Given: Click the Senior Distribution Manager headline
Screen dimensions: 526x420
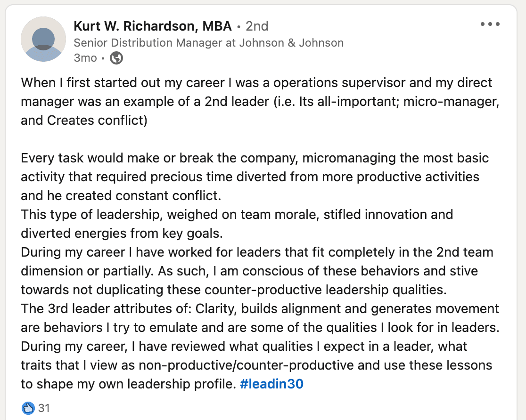Looking at the screenshot, I should (209, 43).
